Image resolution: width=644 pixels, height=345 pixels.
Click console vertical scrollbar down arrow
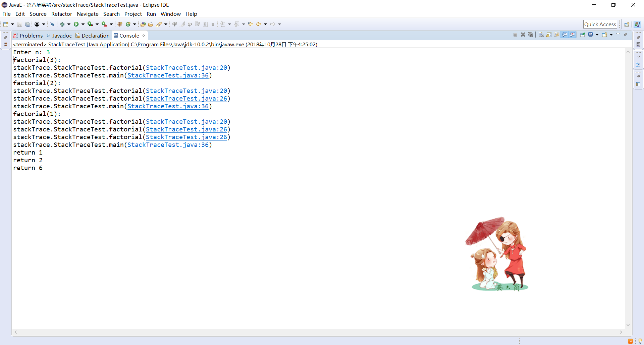pos(628,325)
